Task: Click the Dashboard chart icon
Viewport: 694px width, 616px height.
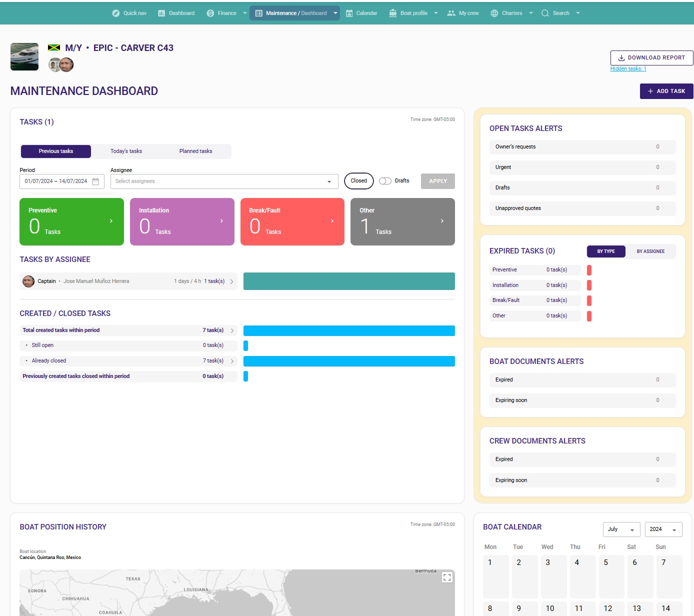Action: 161,13
